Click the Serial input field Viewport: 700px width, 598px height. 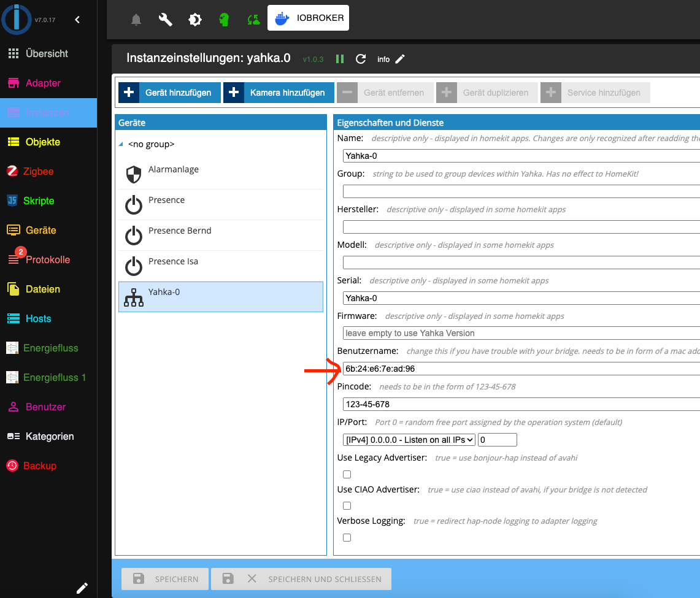(521, 298)
